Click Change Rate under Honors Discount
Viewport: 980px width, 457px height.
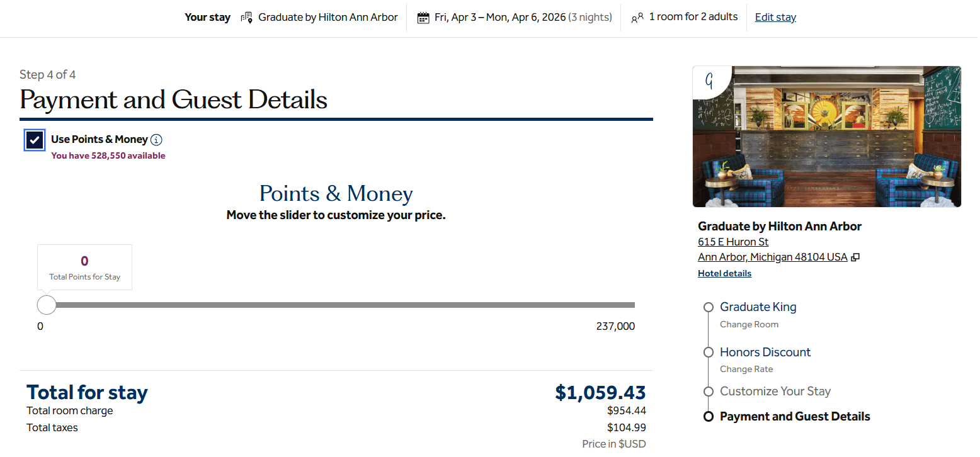pos(746,369)
